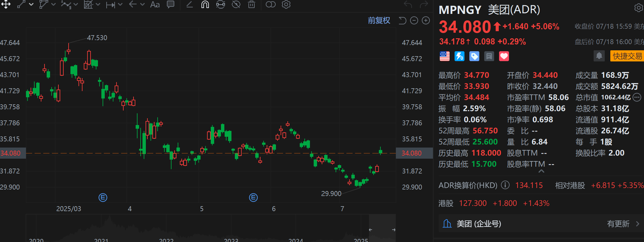
Task: Click right handle of timeline range slider
Action: point(394,230)
